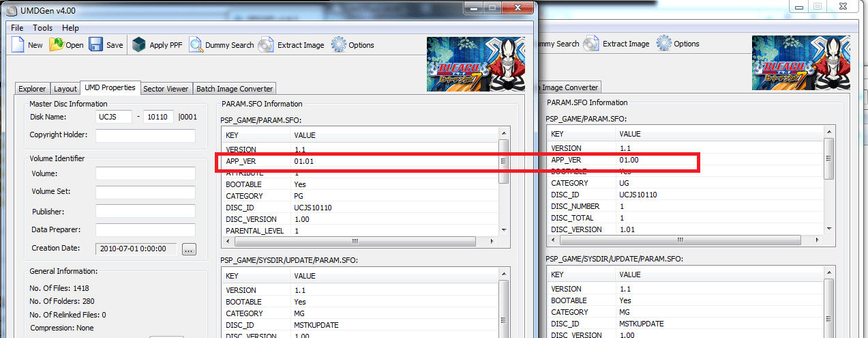Click the Open folder icon
The height and width of the screenshot is (338, 868).
[x=57, y=45]
